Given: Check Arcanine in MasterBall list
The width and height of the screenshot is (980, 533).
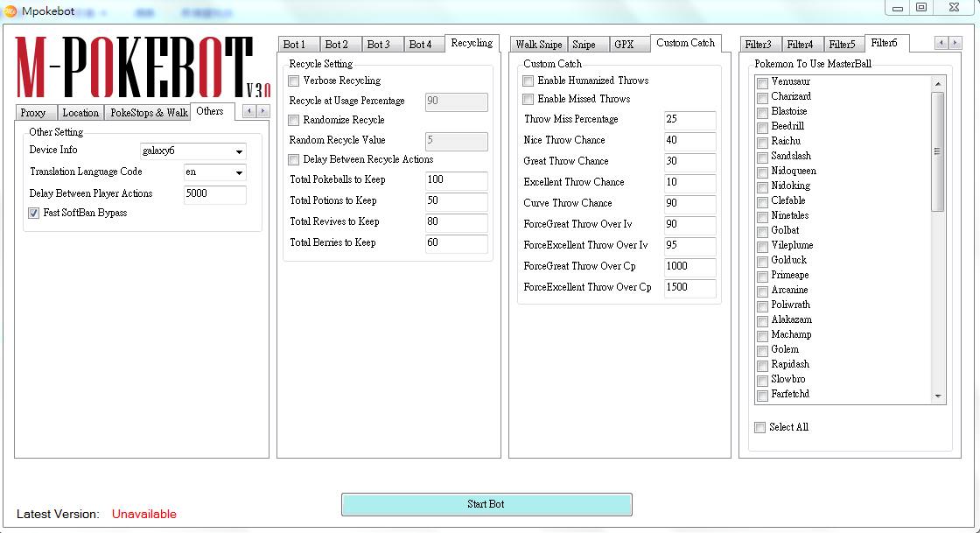Looking at the screenshot, I should (762, 291).
